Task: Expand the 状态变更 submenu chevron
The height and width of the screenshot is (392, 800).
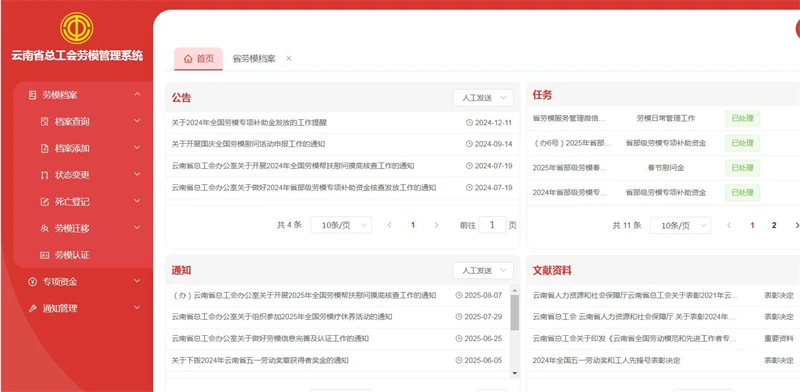Action: [x=137, y=175]
